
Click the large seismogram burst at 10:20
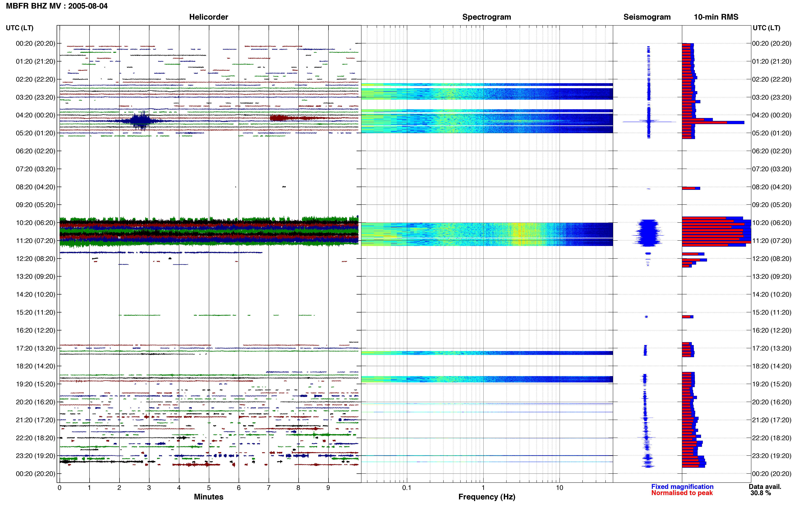tap(648, 233)
